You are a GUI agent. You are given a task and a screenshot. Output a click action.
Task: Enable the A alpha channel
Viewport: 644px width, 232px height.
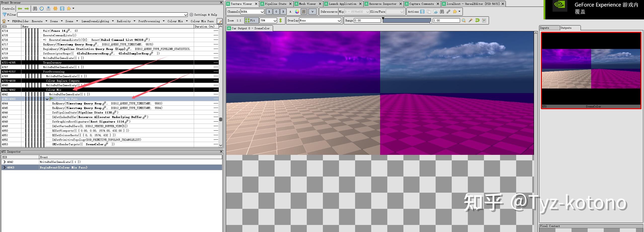pos(290,12)
